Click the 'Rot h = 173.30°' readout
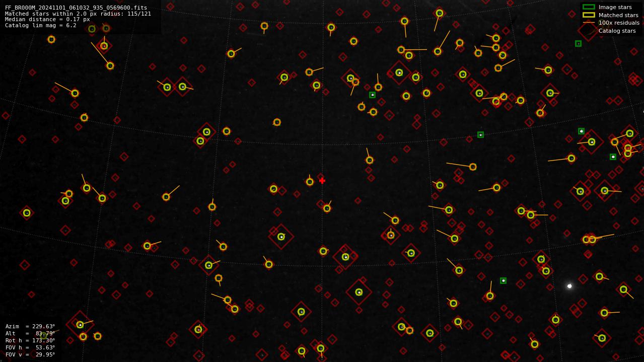This screenshot has width=644, height=362. (x=30, y=340)
